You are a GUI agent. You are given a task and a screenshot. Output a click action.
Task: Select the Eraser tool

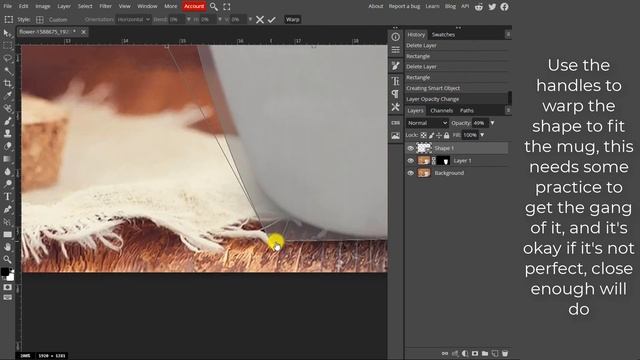(x=7, y=146)
